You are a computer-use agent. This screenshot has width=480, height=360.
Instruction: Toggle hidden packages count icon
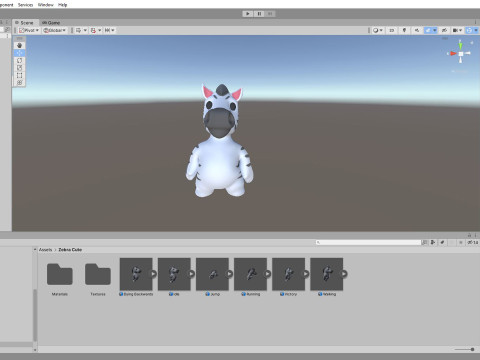click(473, 242)
